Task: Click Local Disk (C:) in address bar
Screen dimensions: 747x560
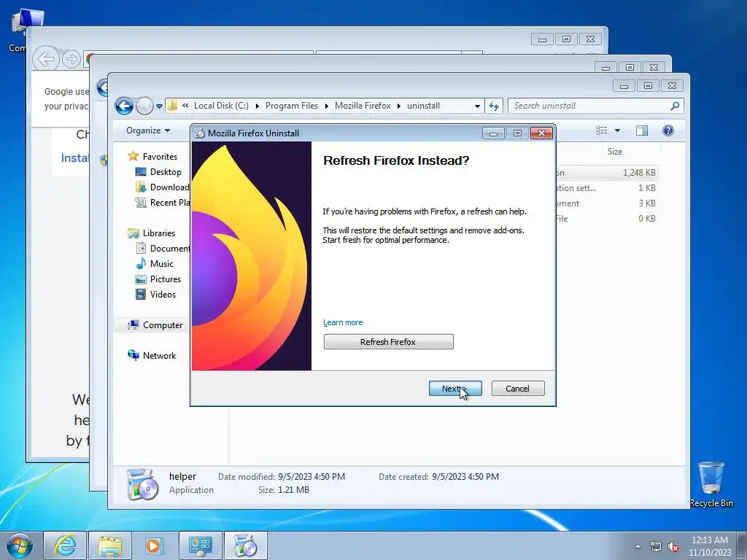Action: [x=221, y=106]
